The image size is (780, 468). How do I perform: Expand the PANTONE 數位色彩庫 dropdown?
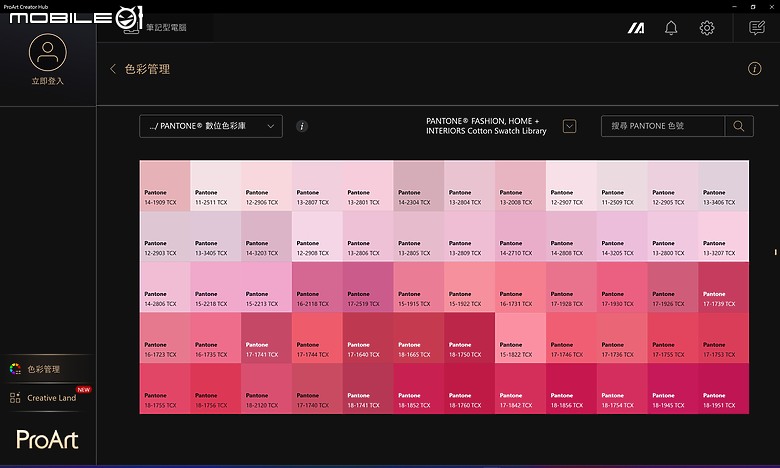pyautogui.click(x=211, y=126)
